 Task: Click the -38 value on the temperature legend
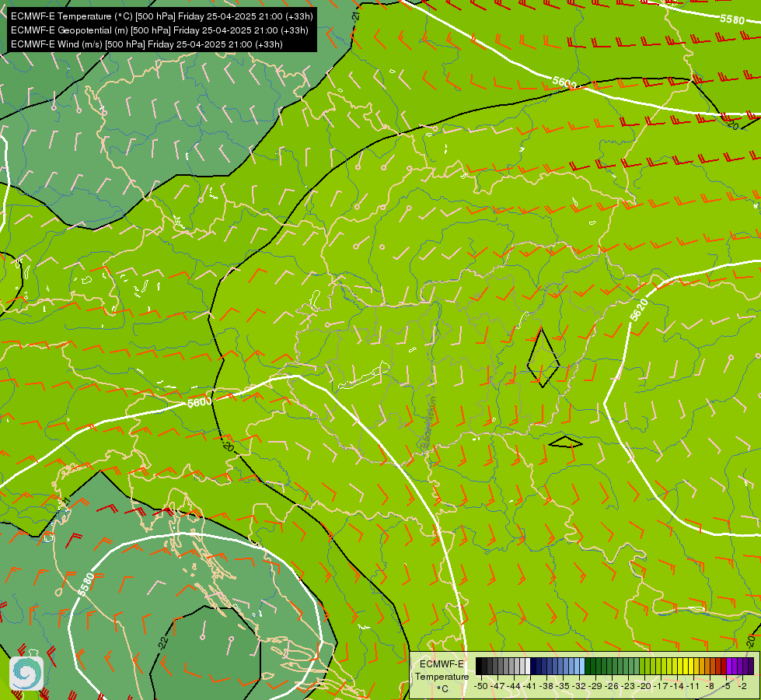pyautogui.click(x=546, y=686)
